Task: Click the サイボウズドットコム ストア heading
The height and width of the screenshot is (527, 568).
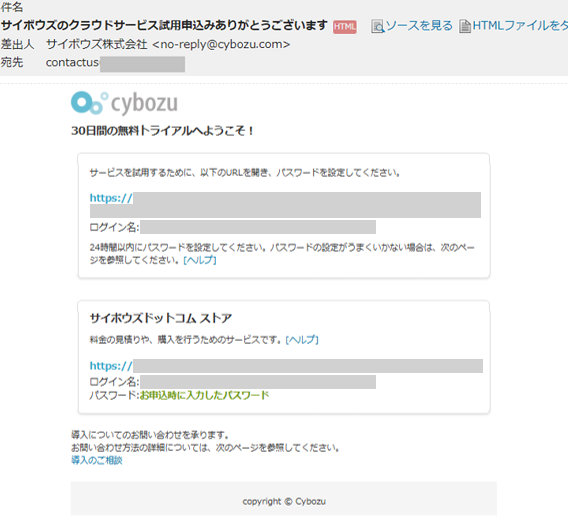Action: (x=161, y=318)
